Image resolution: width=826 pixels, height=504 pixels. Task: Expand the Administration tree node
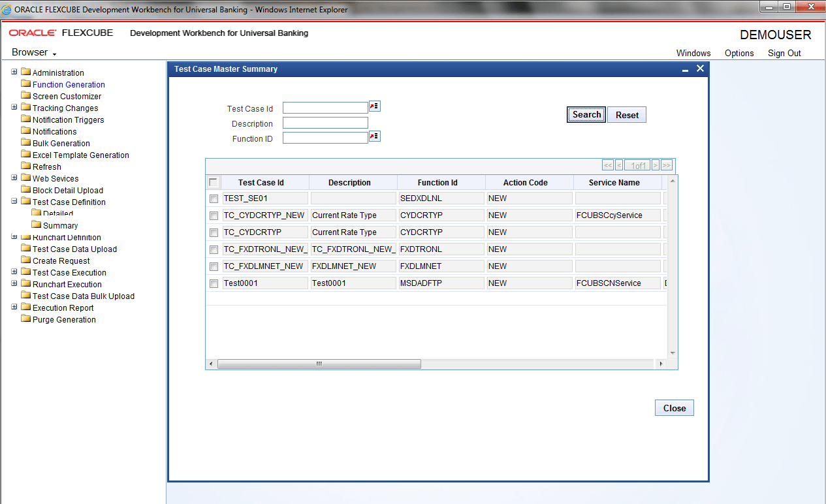click(x=14, y=72)
